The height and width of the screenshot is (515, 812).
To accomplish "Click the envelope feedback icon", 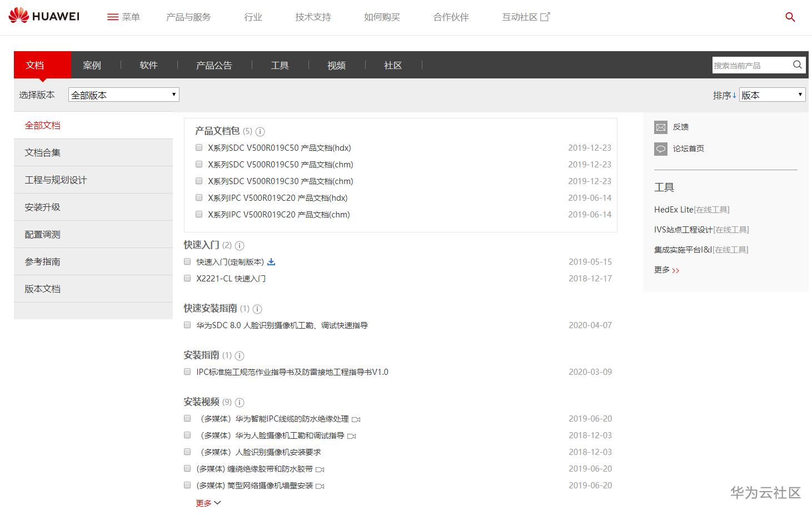I will 661,127.
